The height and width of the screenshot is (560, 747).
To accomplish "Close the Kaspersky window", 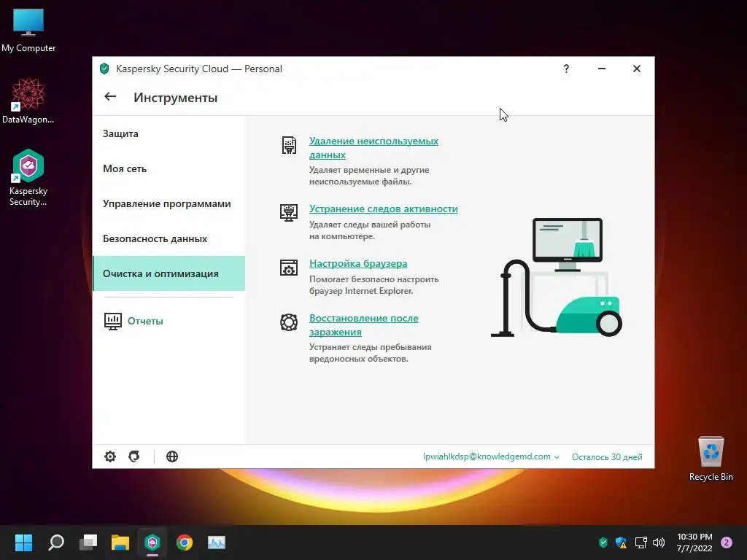I will coord(636,69).
